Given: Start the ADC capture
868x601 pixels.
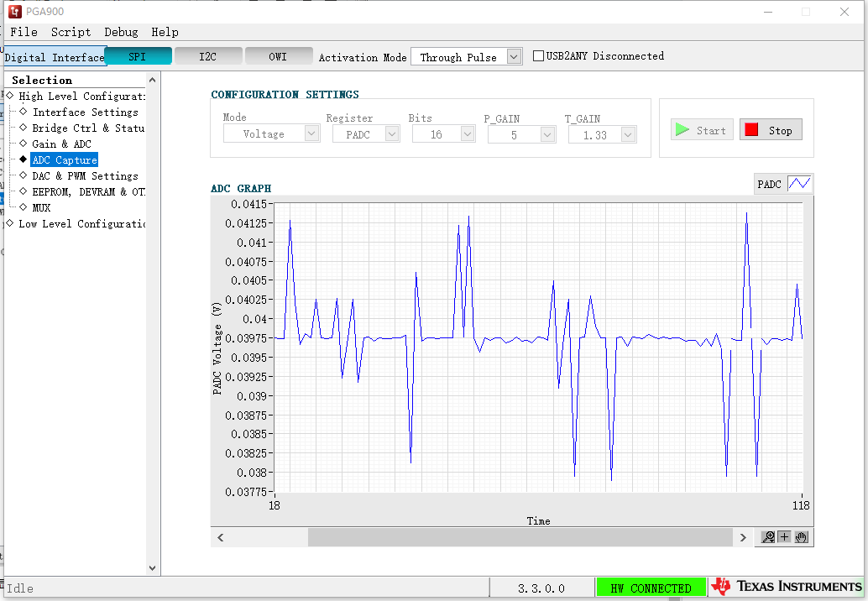Looking at the screenshot, I should (x=702, y=130).
